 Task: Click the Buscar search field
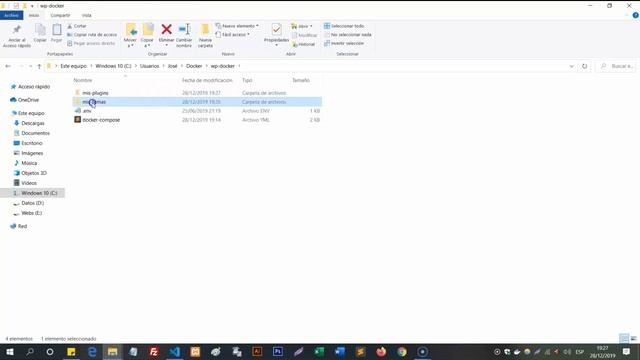(616, 66)
